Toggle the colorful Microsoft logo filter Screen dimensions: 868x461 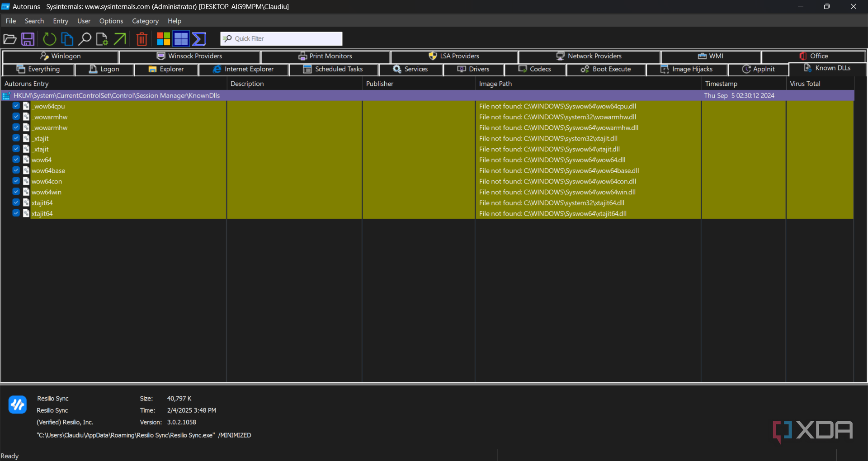click(x=163, y=39)
